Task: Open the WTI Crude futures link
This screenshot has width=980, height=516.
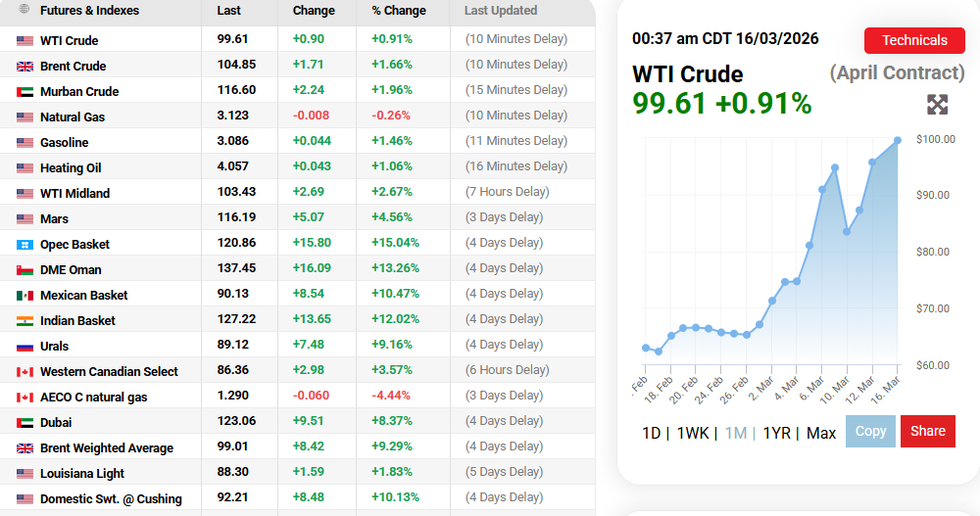Action: pyautogui.click(x=70, y=40)
